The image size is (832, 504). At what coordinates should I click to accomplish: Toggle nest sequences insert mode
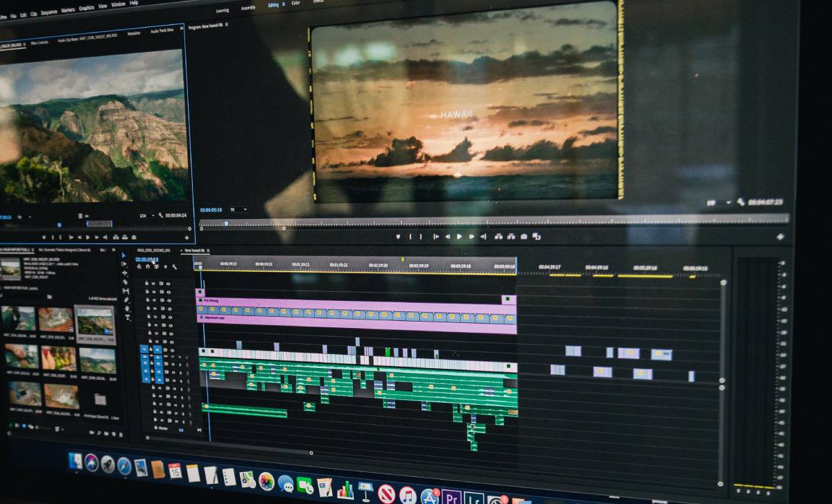139,267
